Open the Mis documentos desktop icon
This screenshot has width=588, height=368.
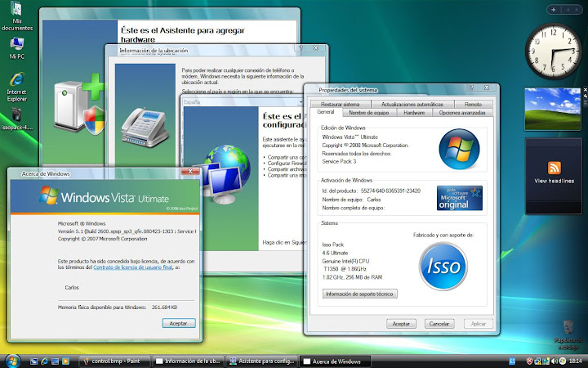click(x=17, y=16)
